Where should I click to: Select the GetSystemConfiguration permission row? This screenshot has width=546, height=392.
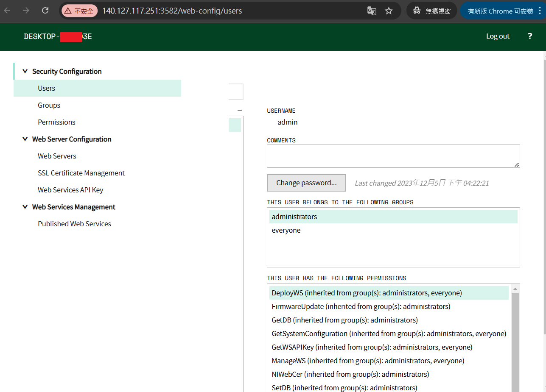click(x=389, y=334)
